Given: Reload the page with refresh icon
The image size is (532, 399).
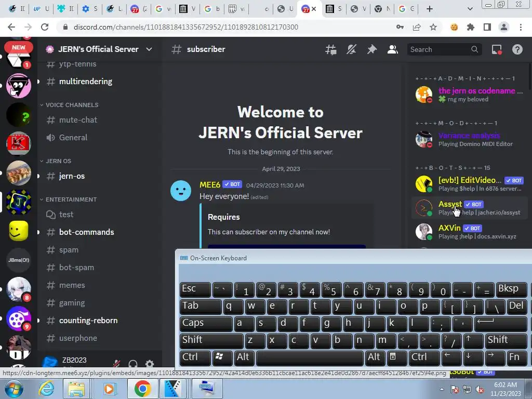Looking at the screenshot, I should click(x=45, y=27).
